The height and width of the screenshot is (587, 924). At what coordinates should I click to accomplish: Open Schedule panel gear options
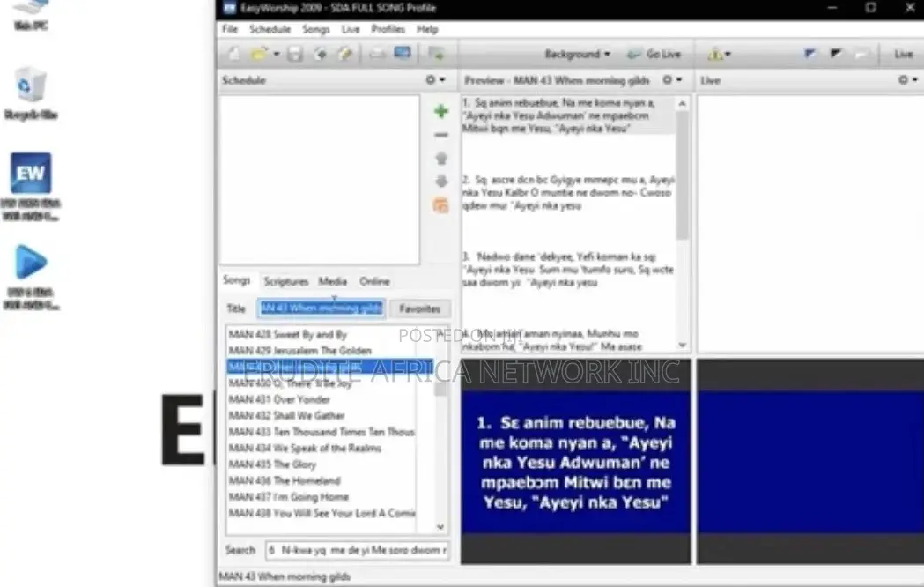[x=435, y=79]
